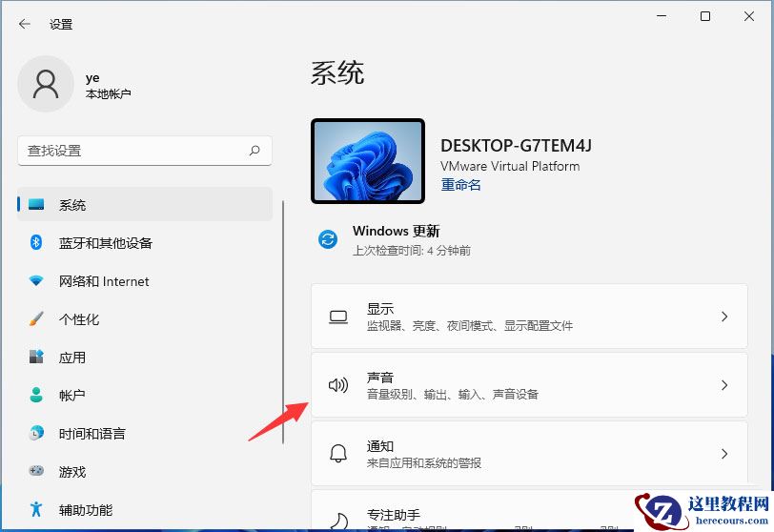Click the user avatar icon for ye

tap(46, 84)
